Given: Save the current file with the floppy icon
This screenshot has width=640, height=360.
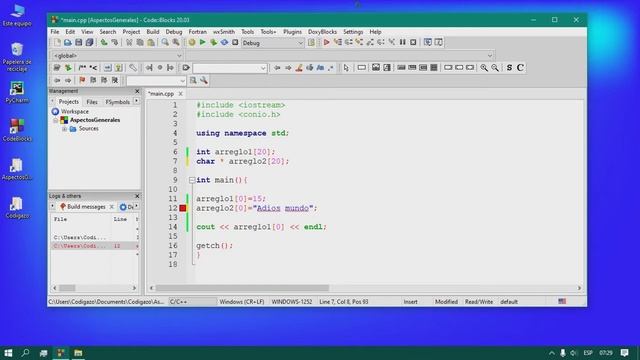Looking at the screenshot, I should 78,42.
